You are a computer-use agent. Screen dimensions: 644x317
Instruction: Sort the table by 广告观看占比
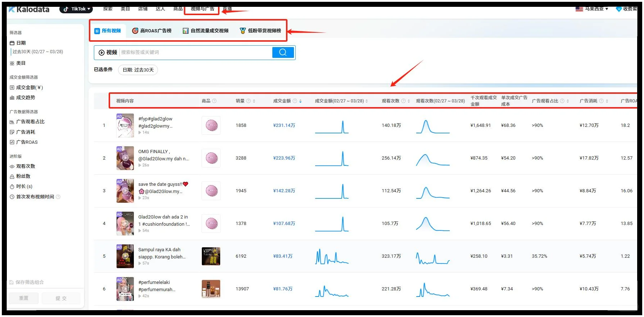pos(568,101)
